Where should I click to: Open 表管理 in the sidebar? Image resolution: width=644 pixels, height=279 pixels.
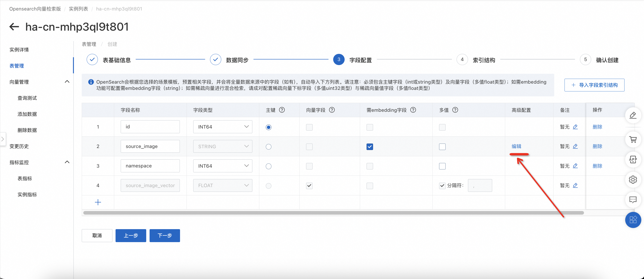pos(17,66)
